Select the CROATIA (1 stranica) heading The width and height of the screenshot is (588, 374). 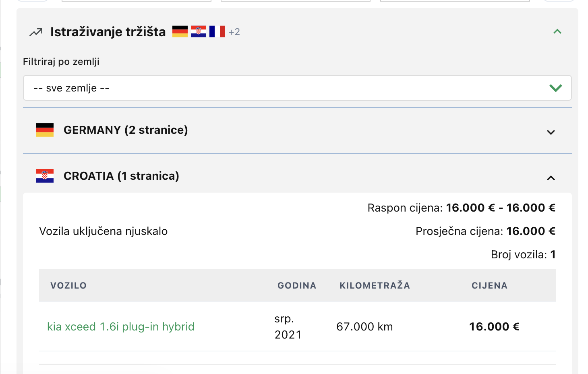(121, 176)
